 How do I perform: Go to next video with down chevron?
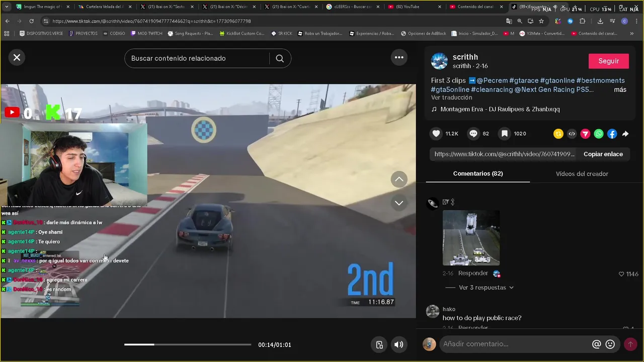pyautogui.click(x=399, y=203)
